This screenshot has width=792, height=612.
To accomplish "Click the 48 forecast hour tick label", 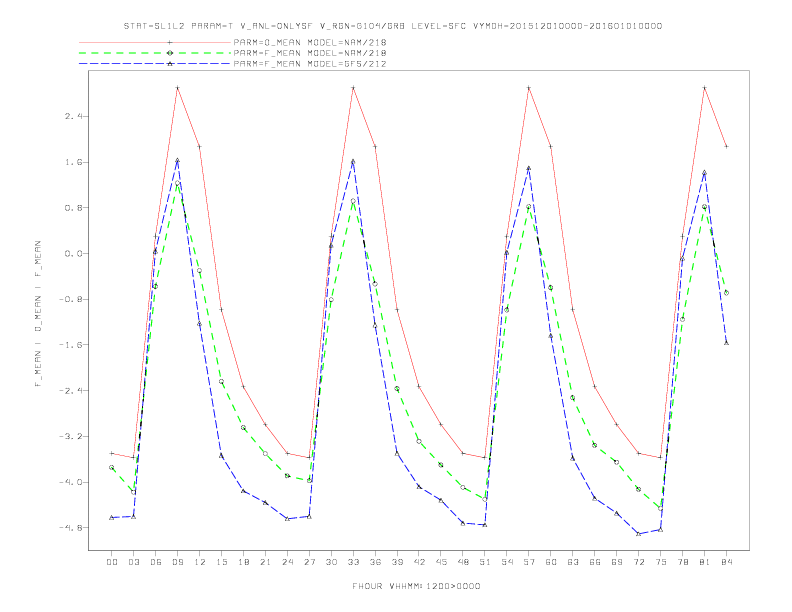I will click(463, 562).
